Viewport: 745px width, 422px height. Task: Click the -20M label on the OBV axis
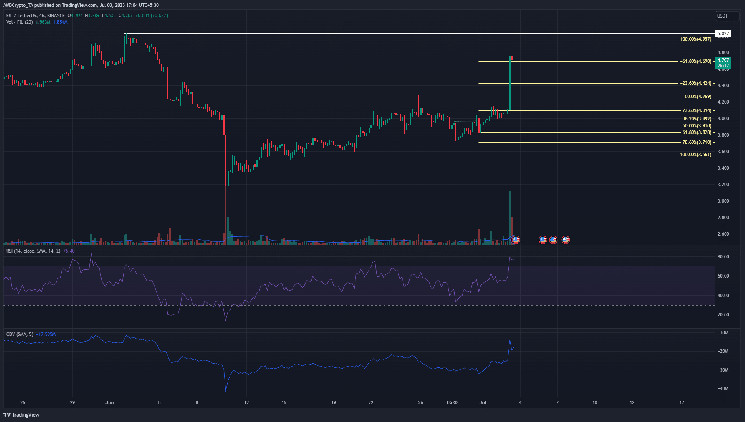(x=723, y=351)
